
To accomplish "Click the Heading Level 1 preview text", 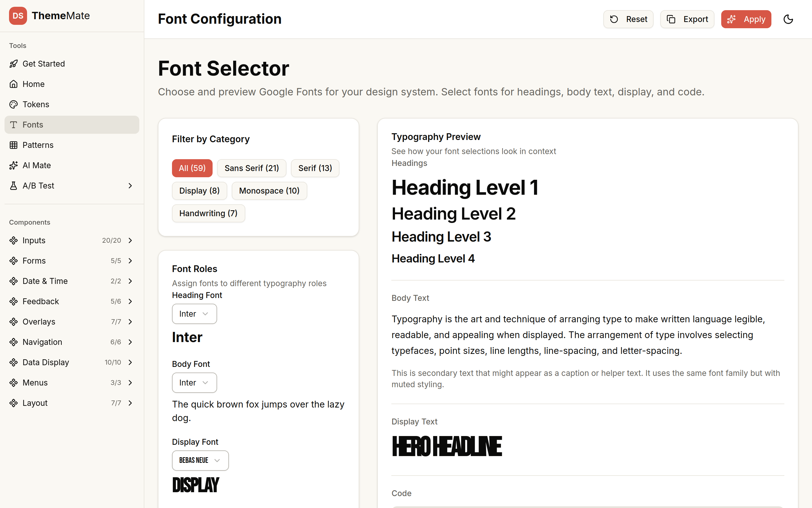I will coord(465,187).
